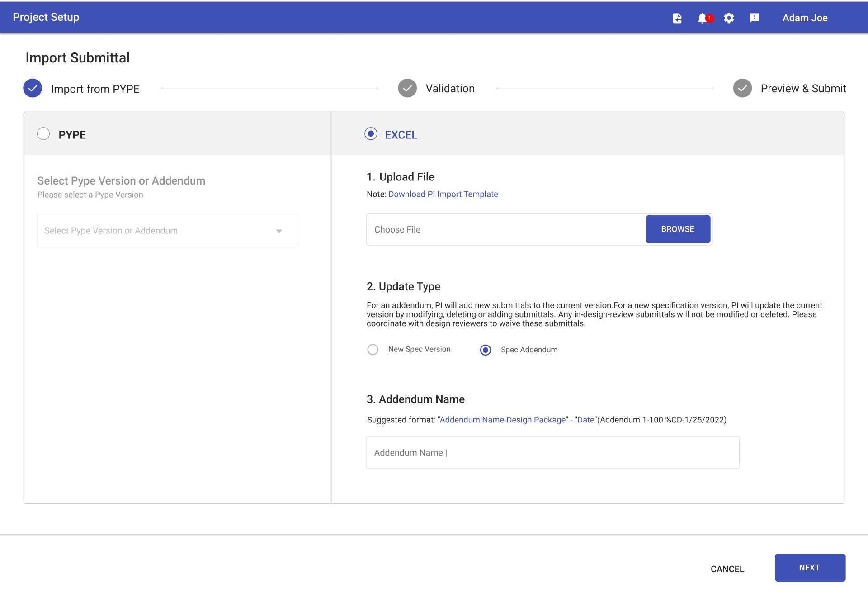
Task: Click the Validation step circle
Action: coord(407,88)
